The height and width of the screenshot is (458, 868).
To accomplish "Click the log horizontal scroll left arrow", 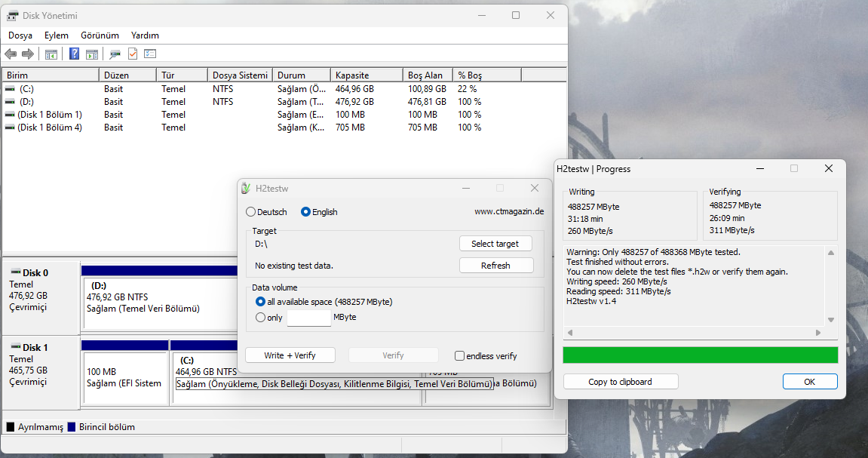I will [x=569, y=332].
